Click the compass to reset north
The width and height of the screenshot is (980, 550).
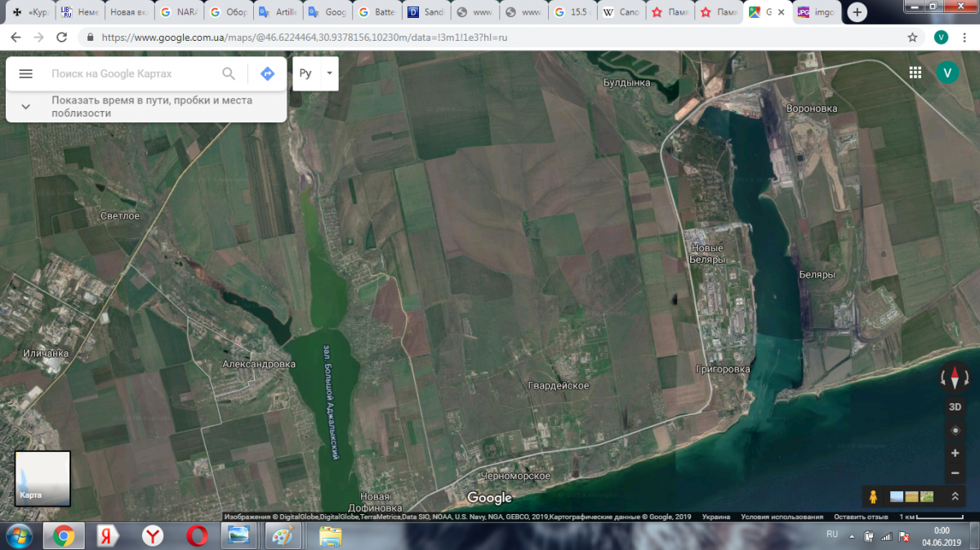coord(955,377)
